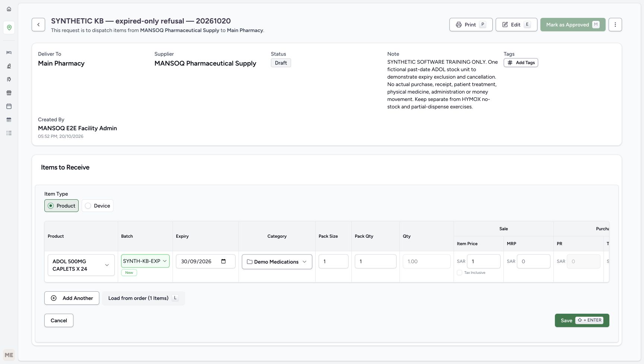Open the SYNTH-KB-EXP batch dropdown

click(x=145, y=261)
